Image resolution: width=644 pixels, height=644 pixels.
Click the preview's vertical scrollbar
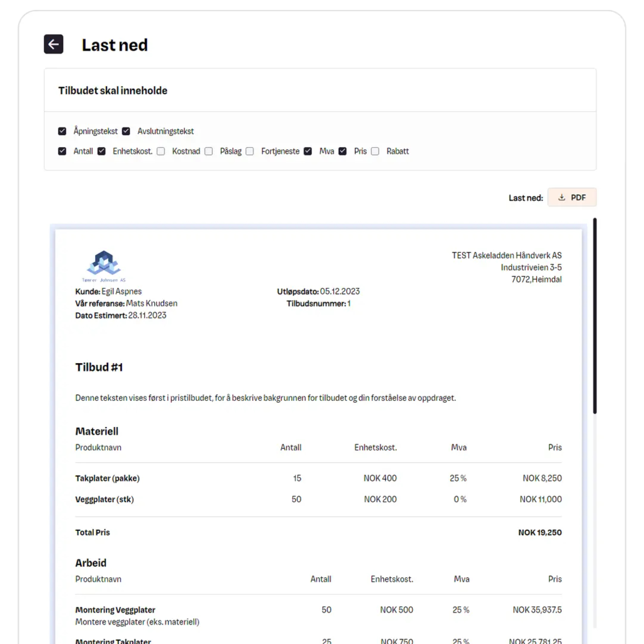click(x=595, y=315)
